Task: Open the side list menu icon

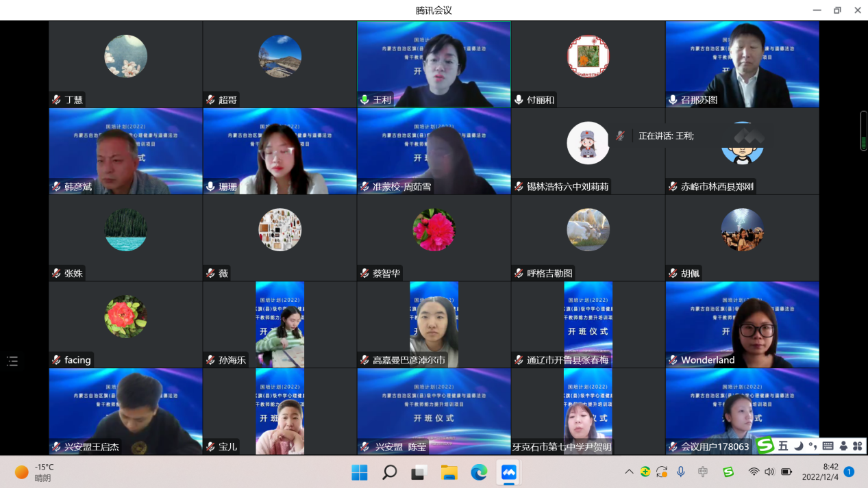Action: [x=12, y=361]
